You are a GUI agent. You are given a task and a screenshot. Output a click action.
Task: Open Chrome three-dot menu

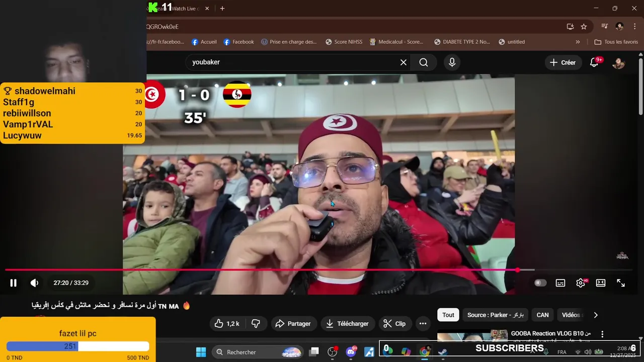pyautogui.click(x=634, y=27)
